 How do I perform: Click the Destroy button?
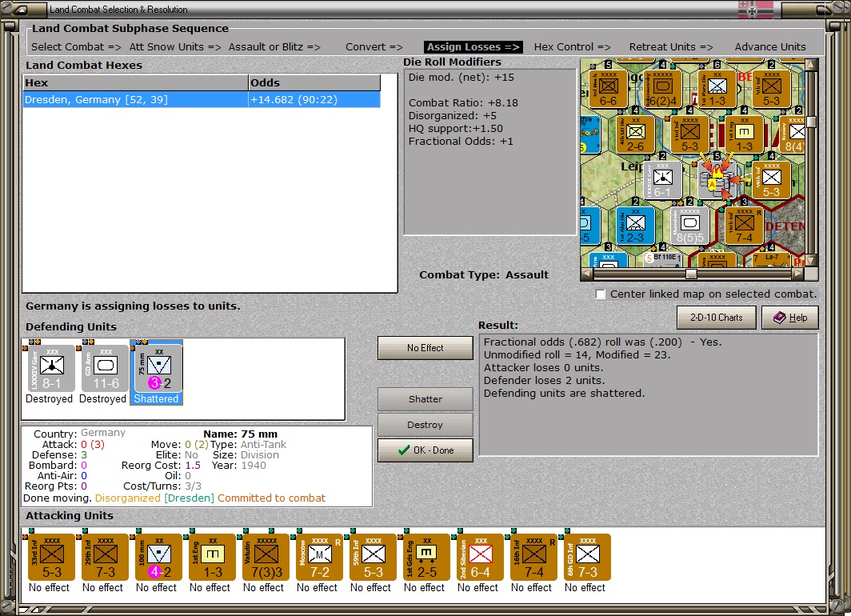pyautogui.click(x=425, y=425)
